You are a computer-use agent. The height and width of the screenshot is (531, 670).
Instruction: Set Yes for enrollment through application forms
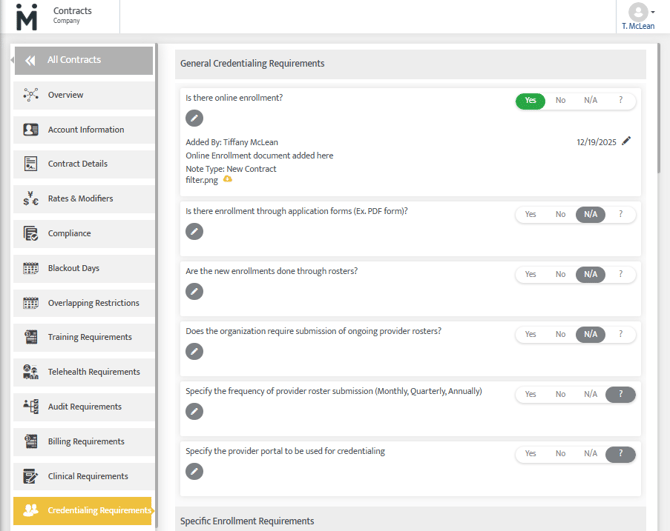click(x=530, y=214)
